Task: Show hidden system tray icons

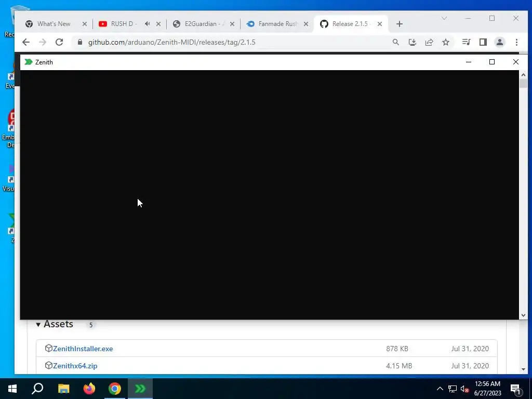Action: 440,389
